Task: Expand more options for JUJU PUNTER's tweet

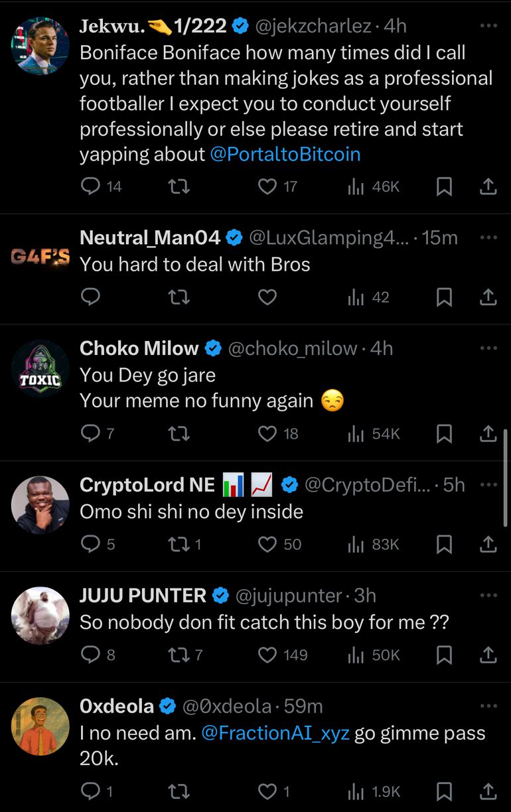Action: pos(488,595)
